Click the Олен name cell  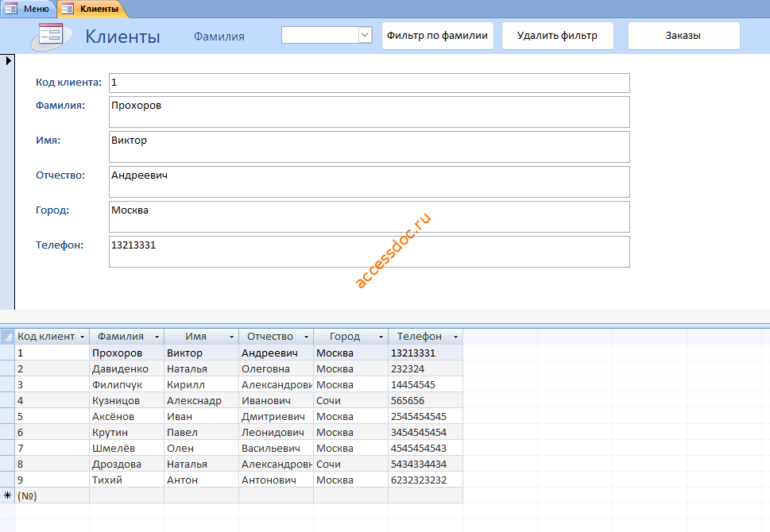[x=201, y=448]
